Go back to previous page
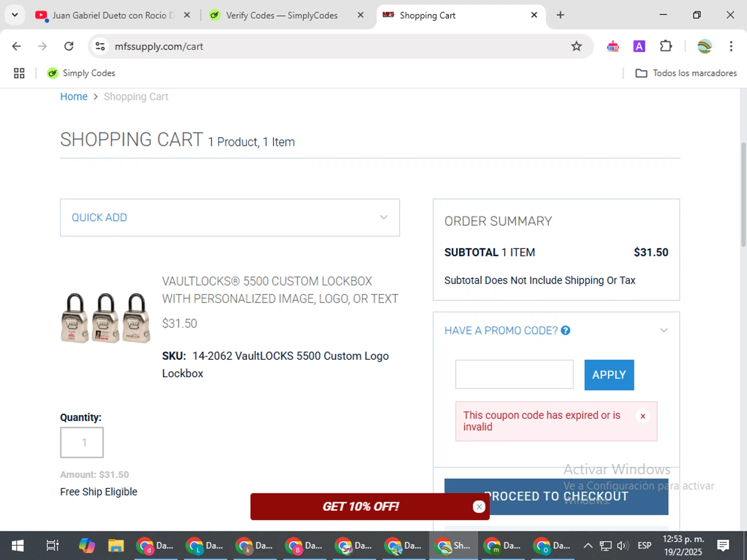The height and width of the screenshot is (560, 747). 16,46
